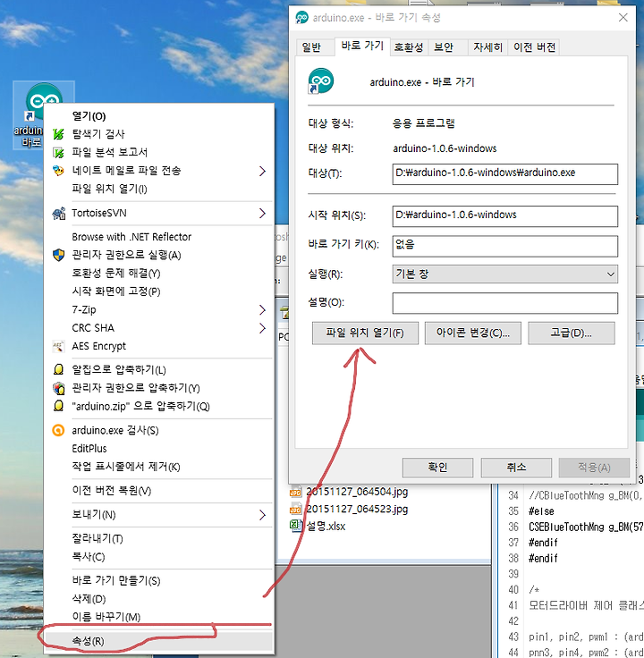Click the 파일 분석 보고서 icon
Image resolution: width=644 pixels, height=658 pixels.
pyautogui.click(x=58, y=152)
